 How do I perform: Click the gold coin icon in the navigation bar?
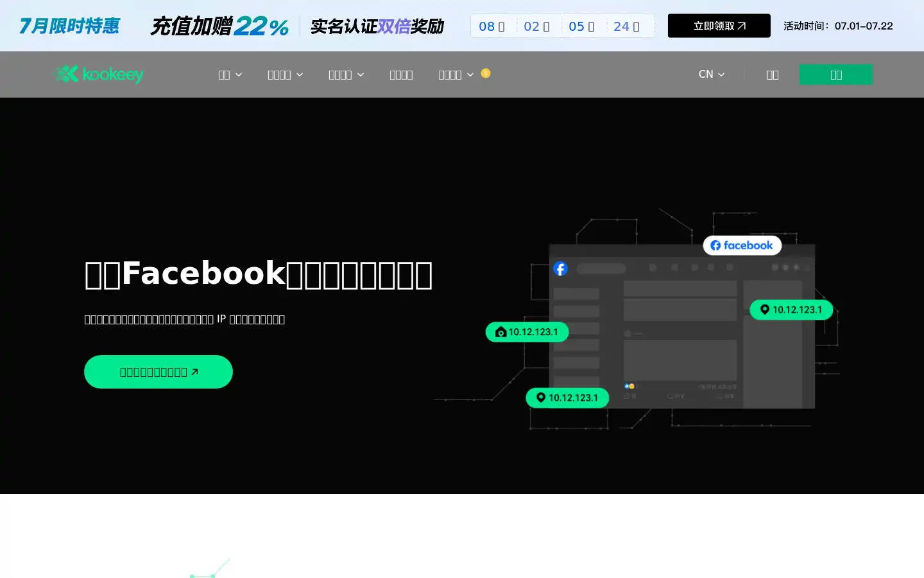click(x=486, y=73)
